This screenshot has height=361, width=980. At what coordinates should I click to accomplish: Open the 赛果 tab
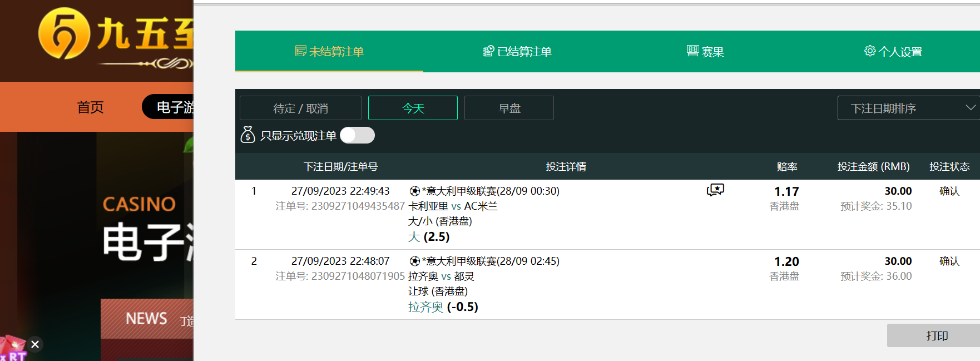[705, 51]
